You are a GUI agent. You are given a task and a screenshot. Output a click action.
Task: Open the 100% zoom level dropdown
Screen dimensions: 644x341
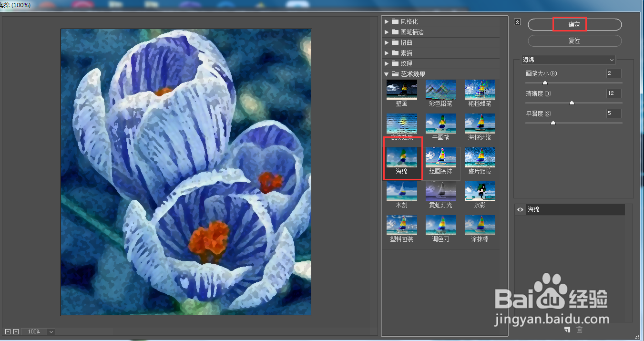click(51, 331)
